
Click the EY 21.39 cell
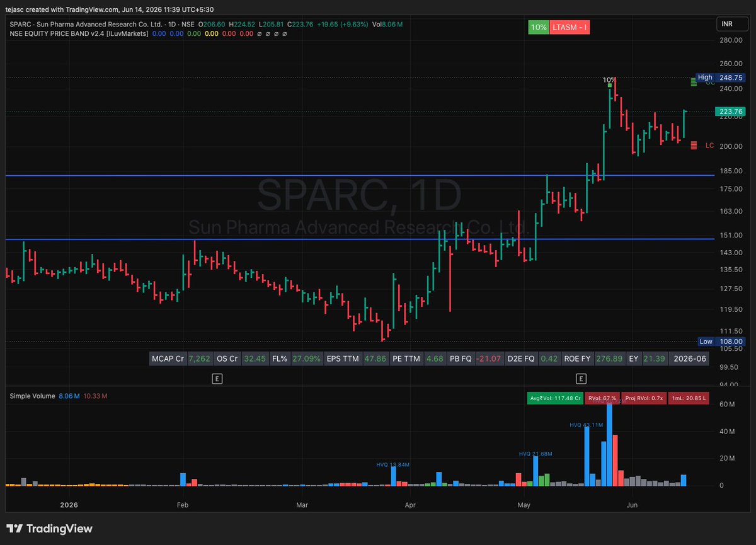(x=646, y=359)
